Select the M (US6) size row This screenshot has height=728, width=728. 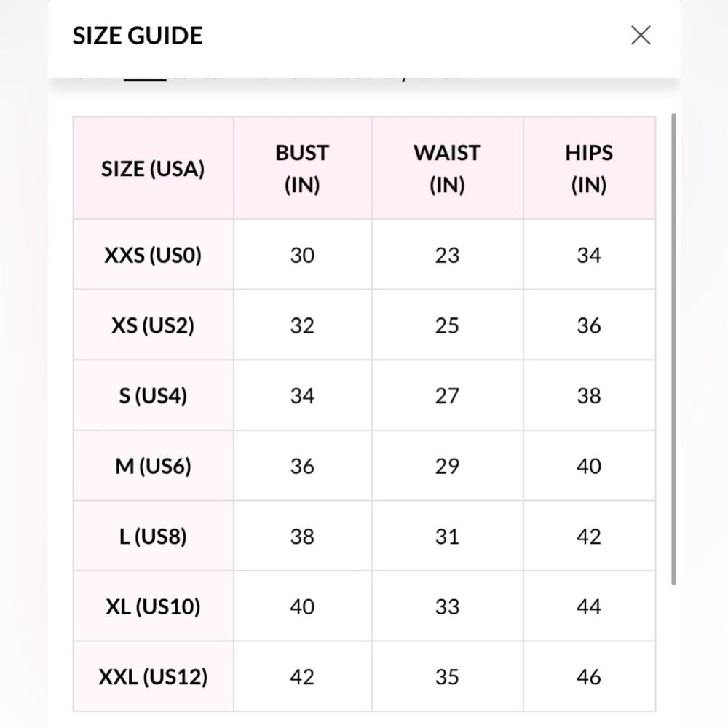[365, 466]
